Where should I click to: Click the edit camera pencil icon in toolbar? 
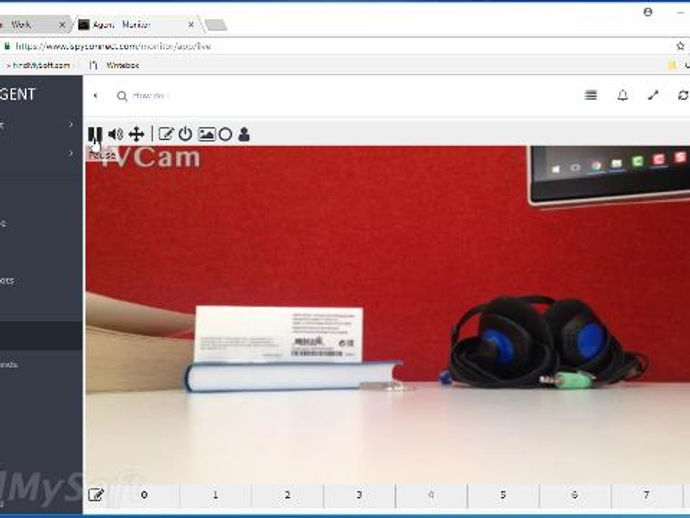point(165,134)
